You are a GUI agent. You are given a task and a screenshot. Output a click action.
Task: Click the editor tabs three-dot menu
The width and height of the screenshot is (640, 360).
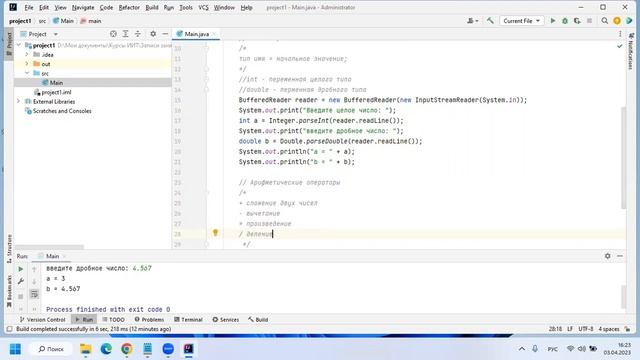tap(620, 34)
